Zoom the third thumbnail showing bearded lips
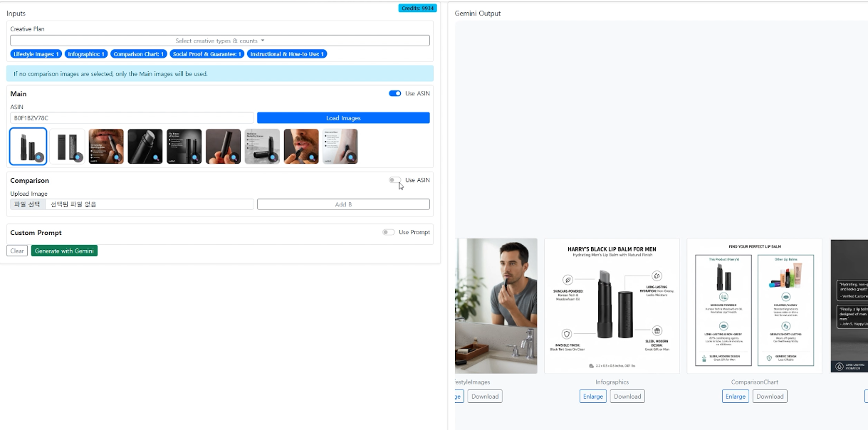The image size is (868, 430). click(117, 157)
